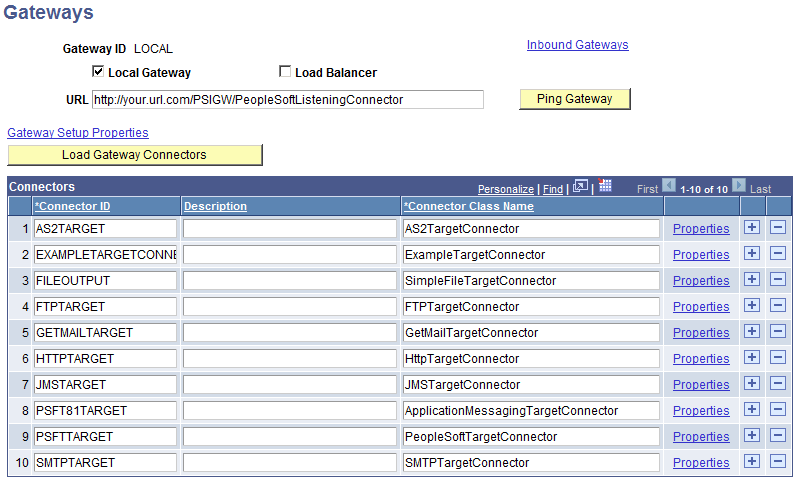Image resolution: width=794 pixels, height=478 pixels.
Task: Sort by Description column header
Action: click(x=215, y=206)
